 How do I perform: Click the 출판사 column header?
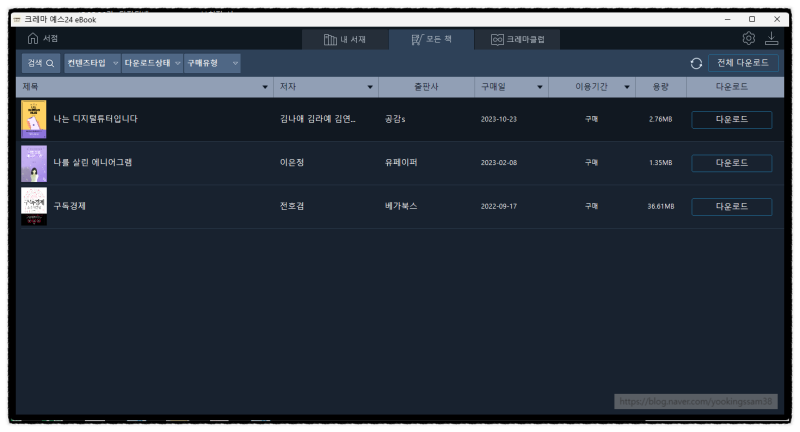click(x=427, y=87)
